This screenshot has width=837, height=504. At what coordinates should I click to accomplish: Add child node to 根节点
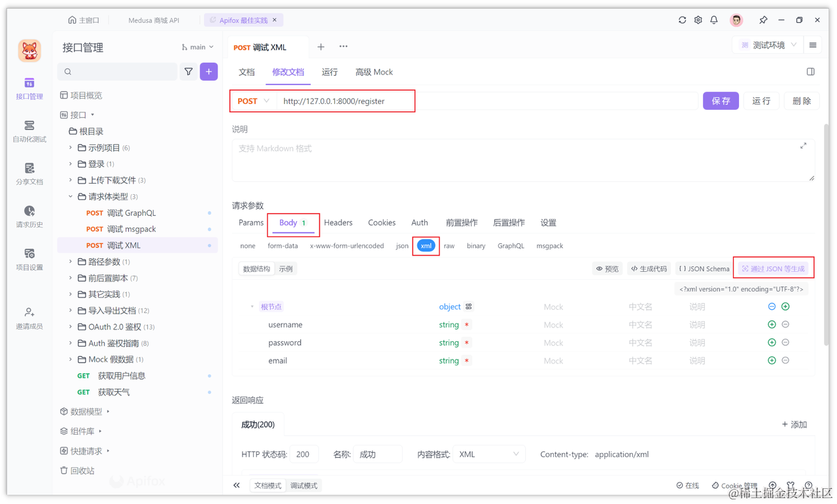[785, 307]
